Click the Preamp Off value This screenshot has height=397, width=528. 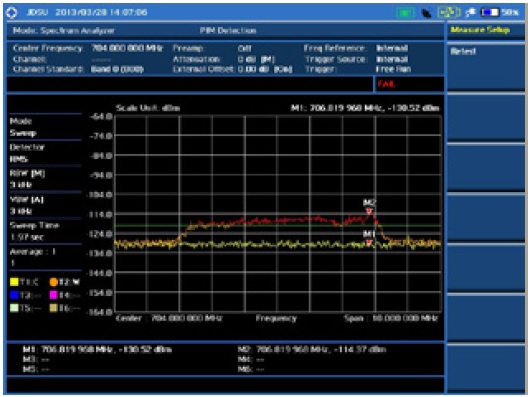244,48
